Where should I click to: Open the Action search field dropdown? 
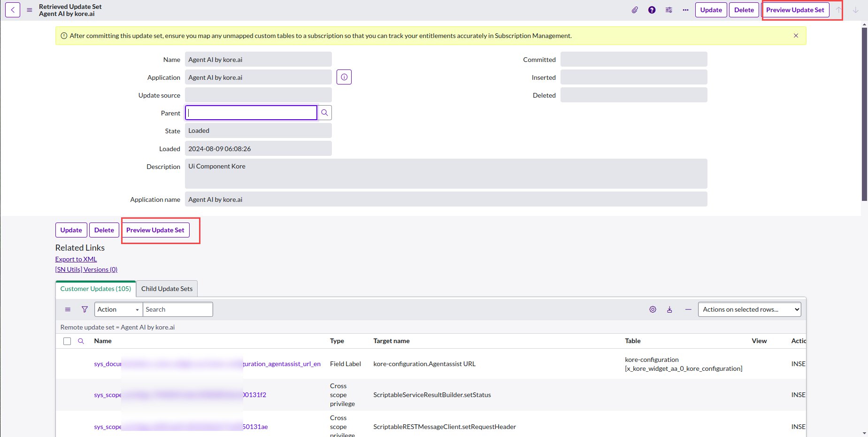click(118, 309)
